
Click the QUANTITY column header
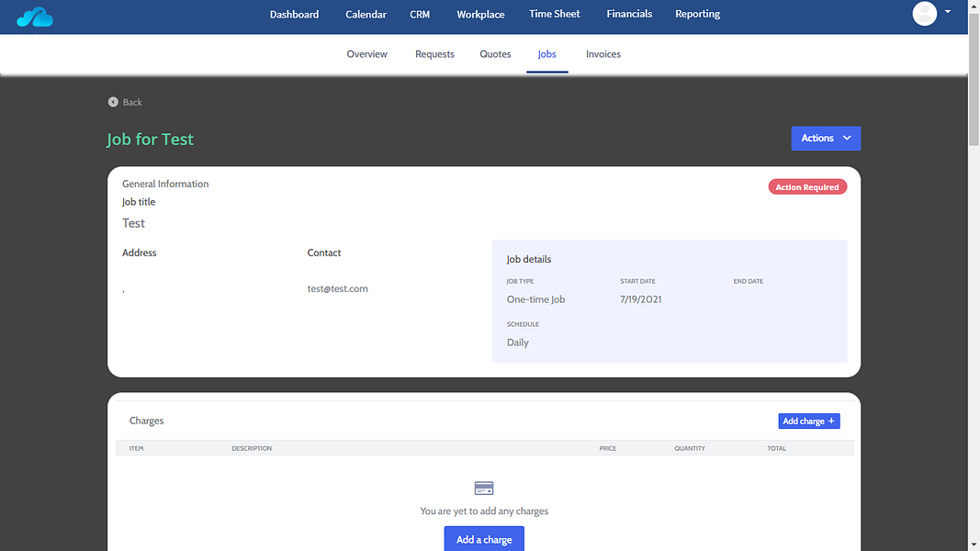point(690,448)
